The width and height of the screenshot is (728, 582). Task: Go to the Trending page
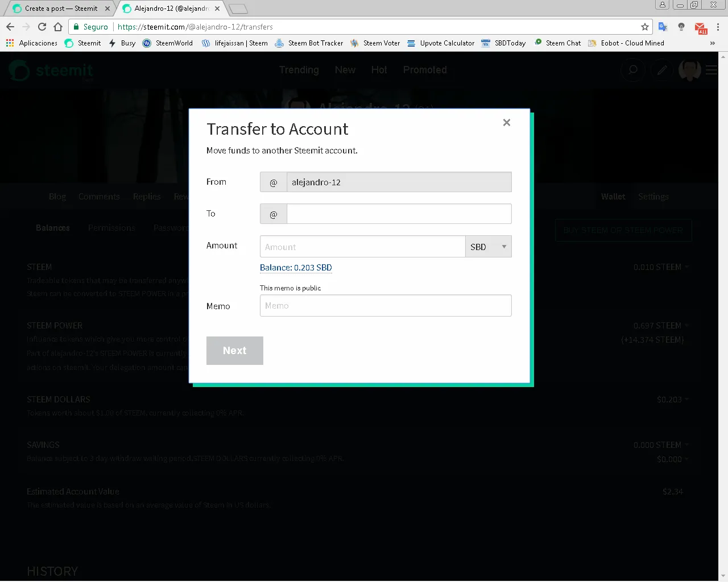[299, 70]
